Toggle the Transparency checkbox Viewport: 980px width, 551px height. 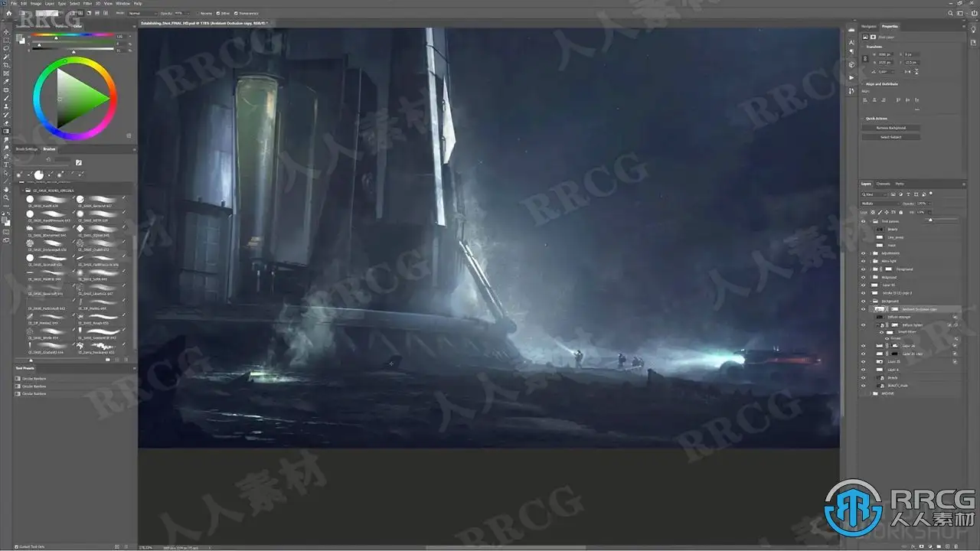tap(237, 13)
